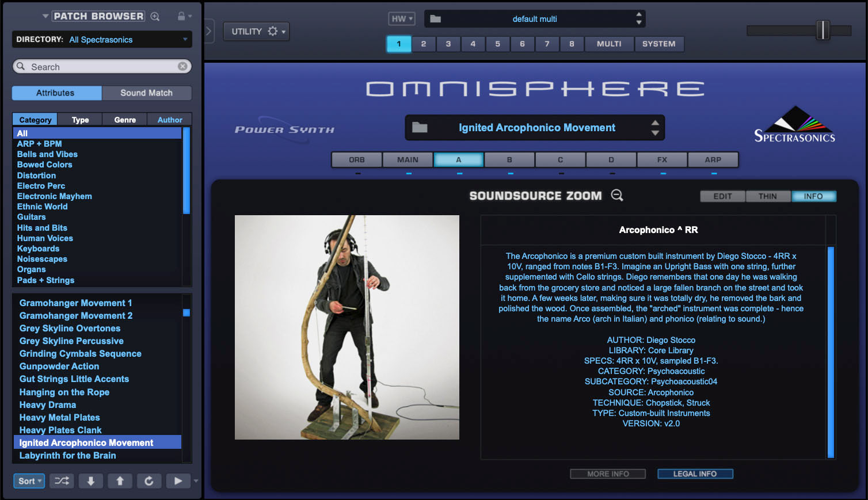This screenshot has width=868, height=500.
Task: Step through patches with patch name arrows
Action: pyautogui.click(x=655, y=128)
